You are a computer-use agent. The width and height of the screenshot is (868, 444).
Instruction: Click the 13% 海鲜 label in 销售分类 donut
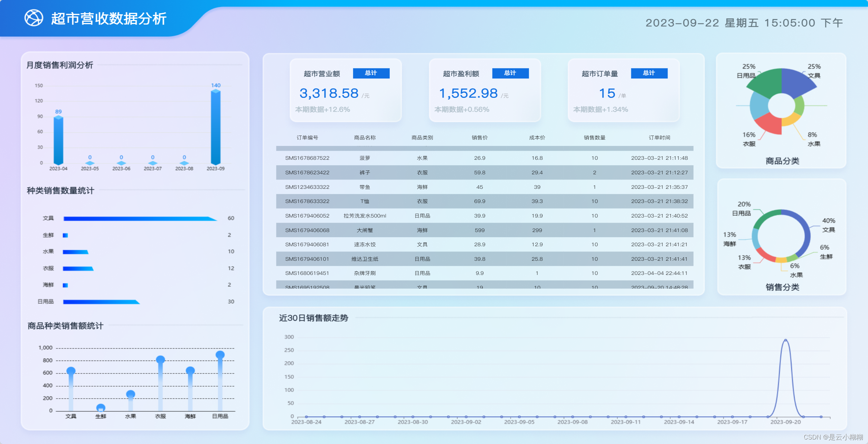click(729, 239)
